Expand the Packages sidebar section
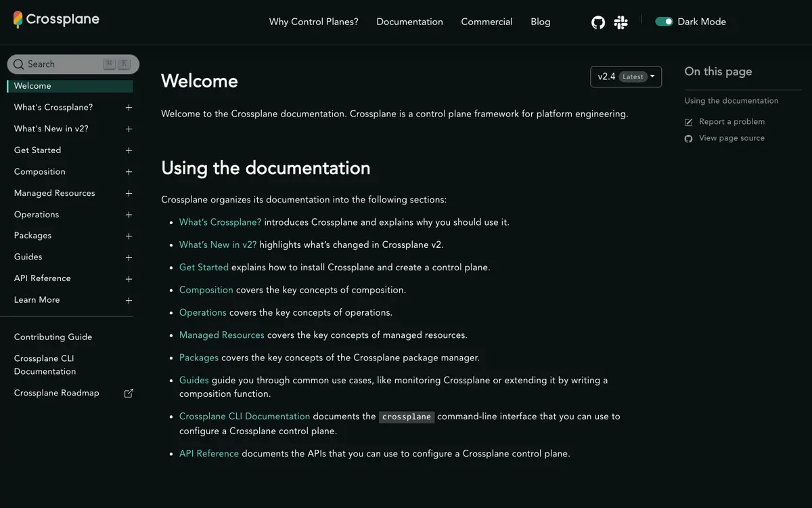 (129, 236)
